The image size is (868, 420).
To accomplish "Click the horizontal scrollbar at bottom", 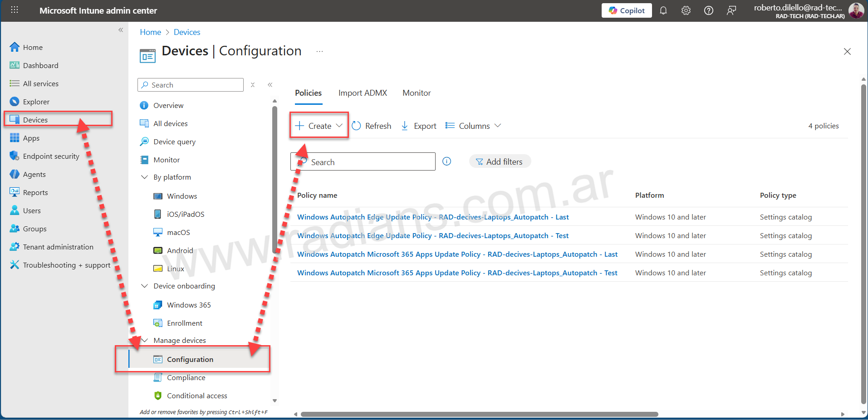I will point(479,414).
